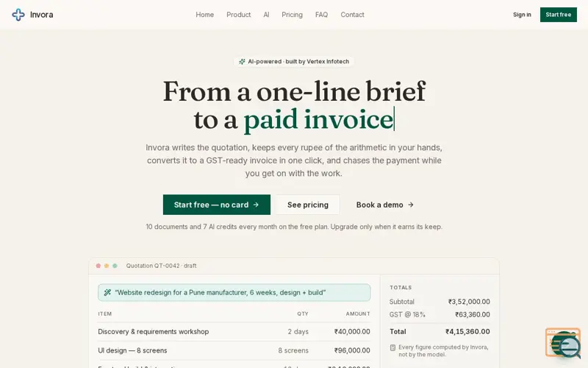Click '10 documents and 7 AI credits' note

click(294, 227)
